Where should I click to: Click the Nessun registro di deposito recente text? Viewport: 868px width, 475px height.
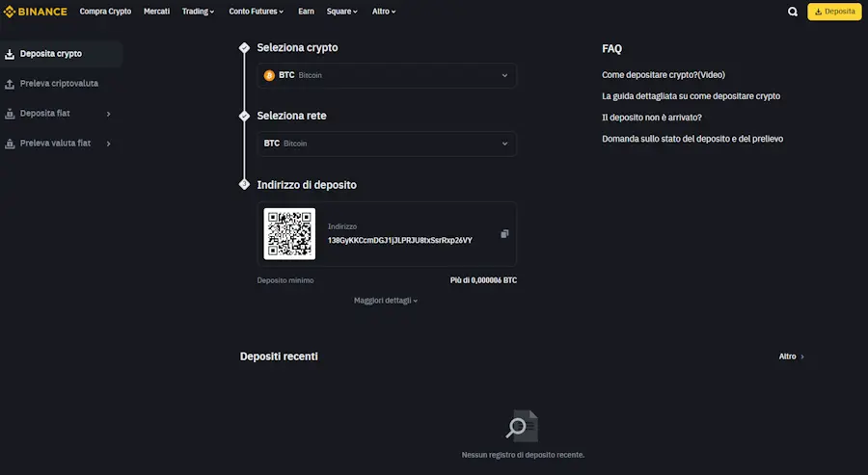point(523,455)
